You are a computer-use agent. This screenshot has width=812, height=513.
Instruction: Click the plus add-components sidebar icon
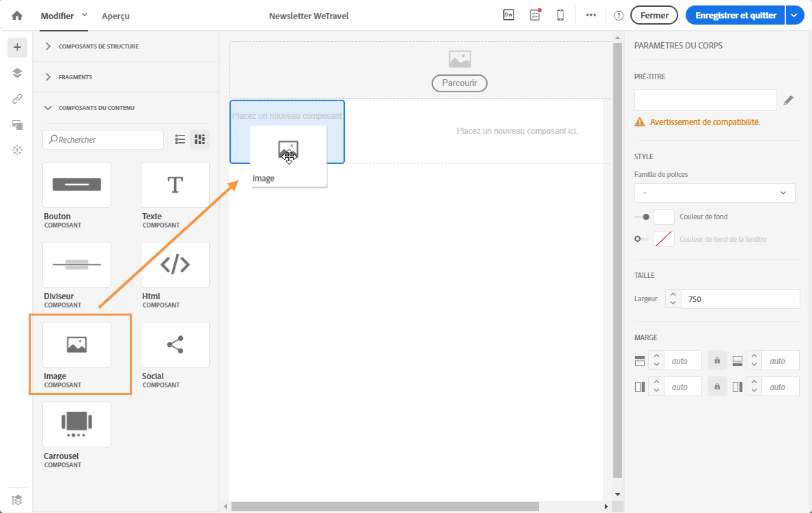pyautogui.click(x=17, y=47)
